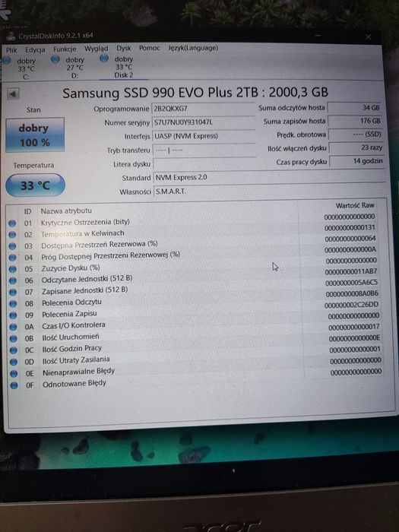
Task: Click the status dot for attribute 0D
Action: 14,362
